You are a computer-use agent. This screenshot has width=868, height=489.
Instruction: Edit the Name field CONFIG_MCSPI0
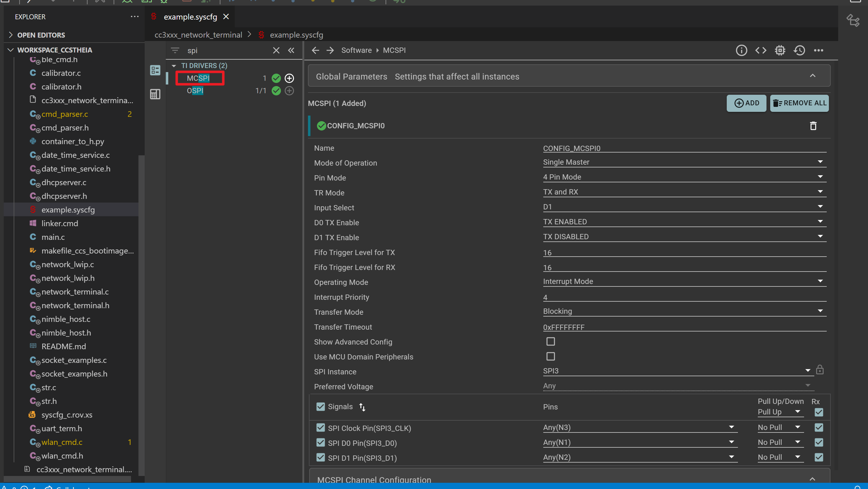(x=684, y=148)
